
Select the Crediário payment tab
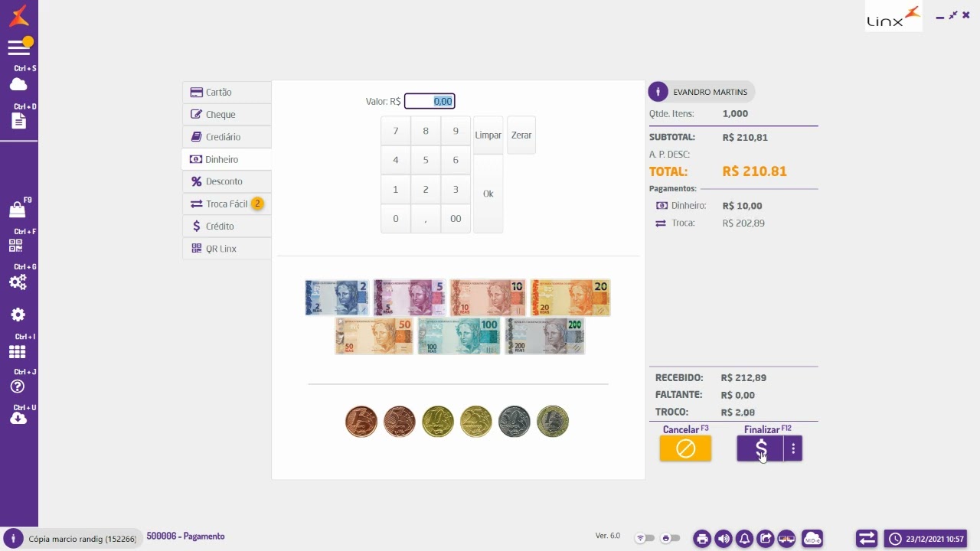coord(227,137)
